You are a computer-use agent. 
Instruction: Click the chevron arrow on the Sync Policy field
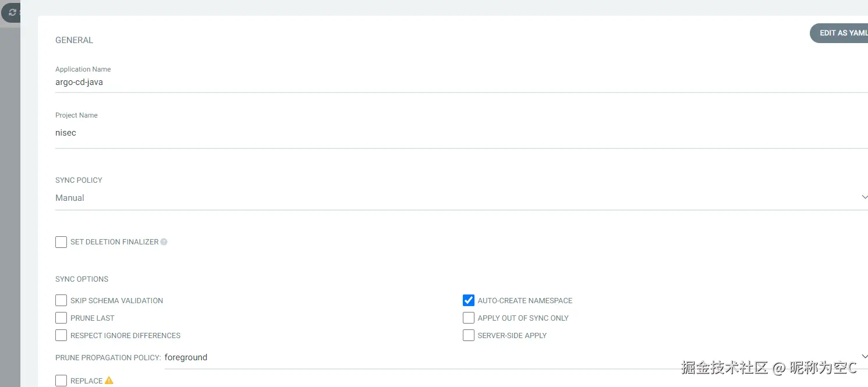coord(864,197)
